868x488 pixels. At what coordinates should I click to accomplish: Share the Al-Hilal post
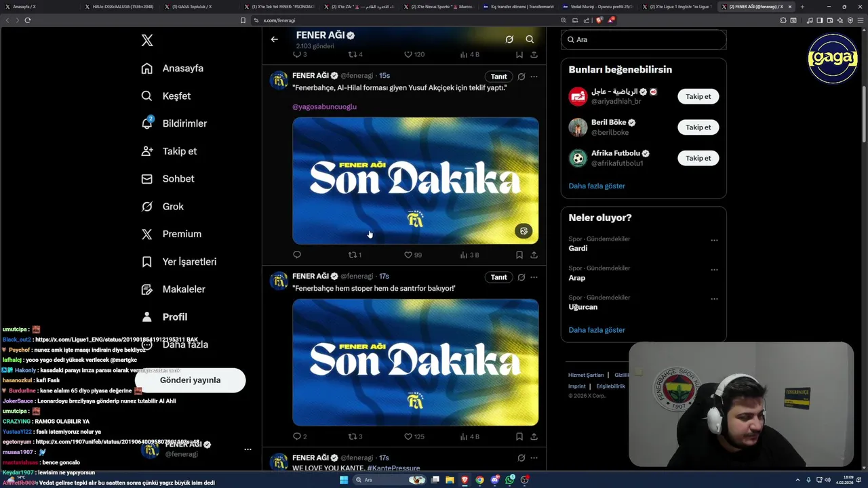[534, 255]
